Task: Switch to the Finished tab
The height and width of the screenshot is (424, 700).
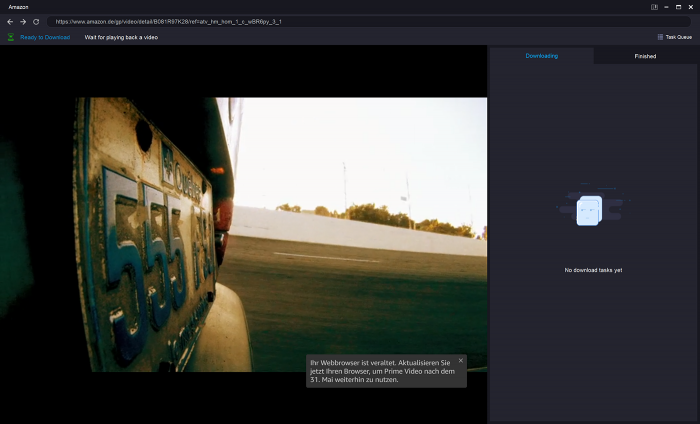Action: click(645, 56)
